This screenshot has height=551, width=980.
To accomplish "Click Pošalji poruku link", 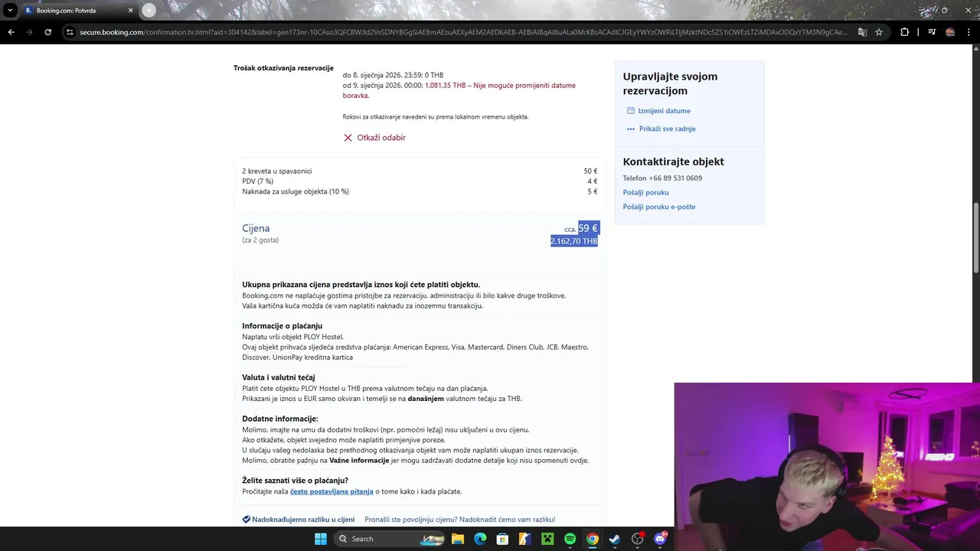I will click(645, 192).
